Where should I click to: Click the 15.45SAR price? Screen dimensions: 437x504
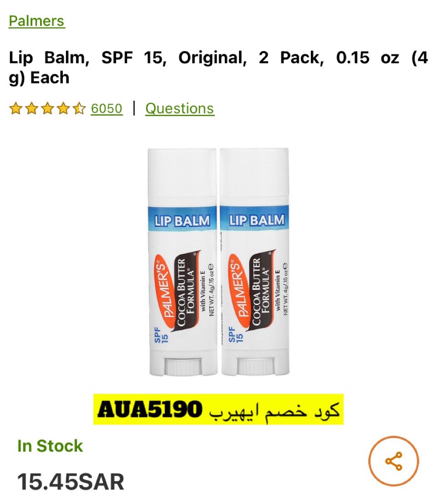point(71,482)
